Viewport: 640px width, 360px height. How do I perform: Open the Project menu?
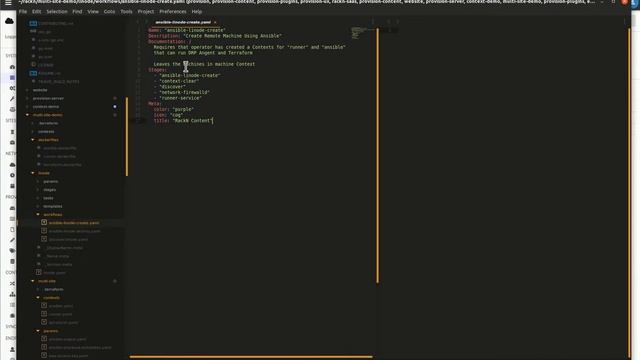pyautogui.click(x=146, y=11)
